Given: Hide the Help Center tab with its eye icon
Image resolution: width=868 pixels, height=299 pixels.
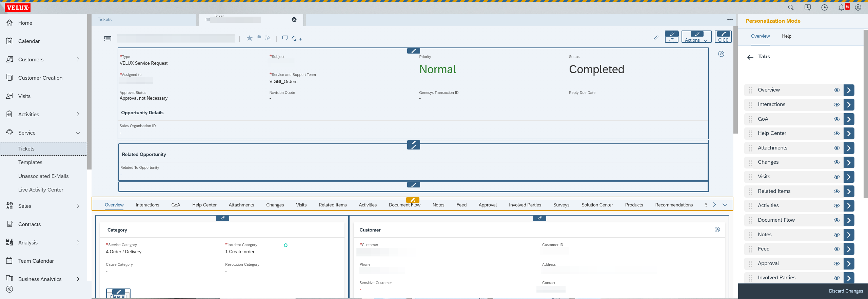Looking at the screenshot, I should coord(837,134).
